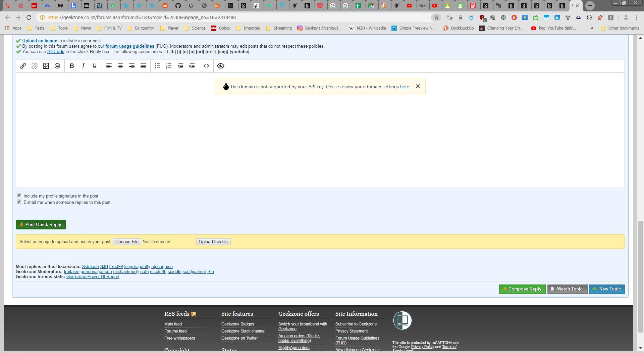Open the Film & TV bookmarks folder

(x=109, y=28)
